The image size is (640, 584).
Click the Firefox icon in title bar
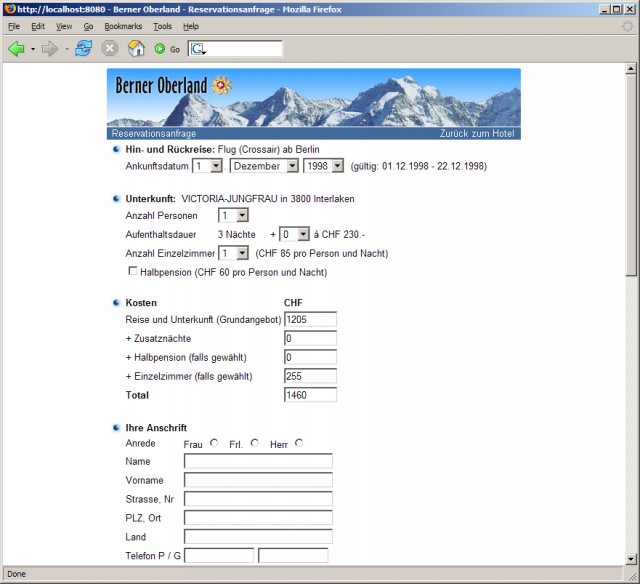pyautogui.click(x=10, y=9)
